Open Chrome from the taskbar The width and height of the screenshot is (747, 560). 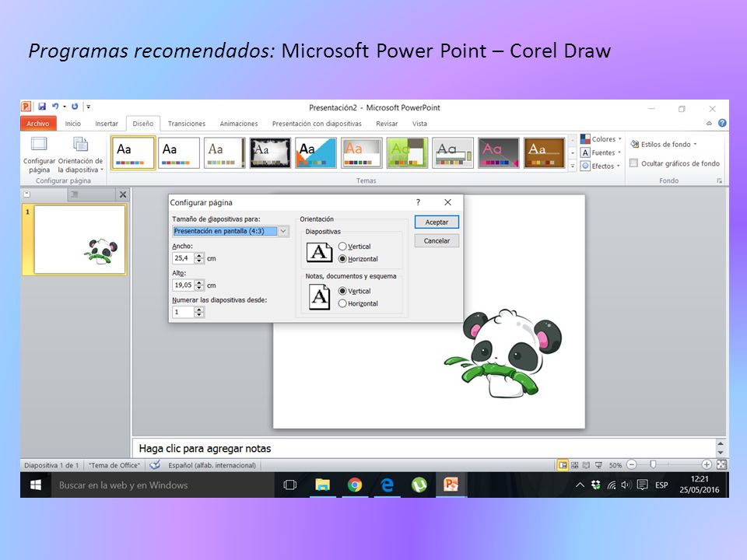pos(355,485)
